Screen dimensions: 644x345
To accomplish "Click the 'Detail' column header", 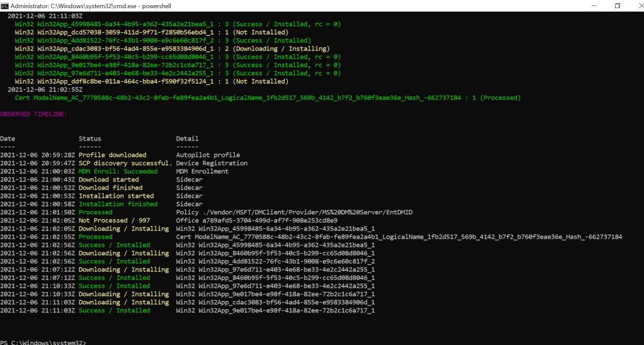I will pyautogui.click(x=187, y=139).
